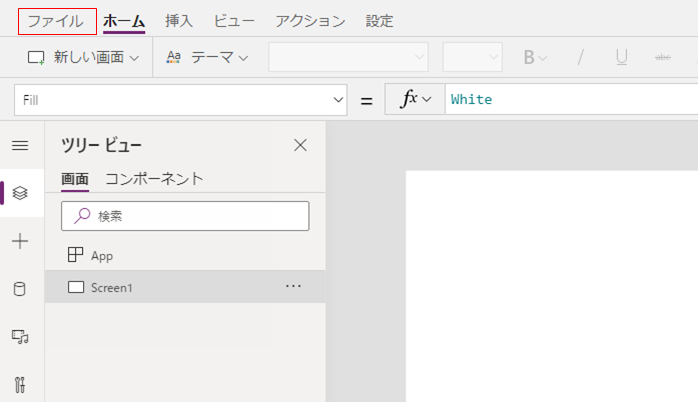This screenshot has width=698, height=402.
Task: Click the new screen icon
Action: point(36,58)
